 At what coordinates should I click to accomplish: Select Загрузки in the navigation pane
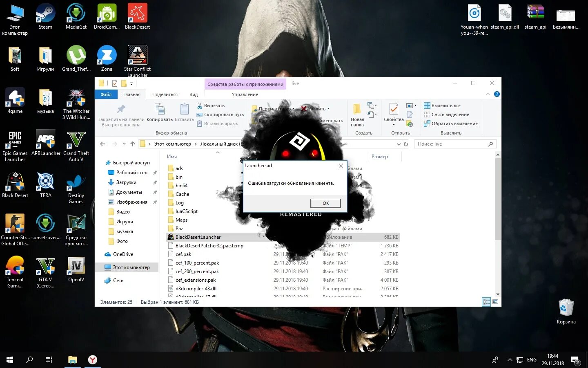(126, 182)
